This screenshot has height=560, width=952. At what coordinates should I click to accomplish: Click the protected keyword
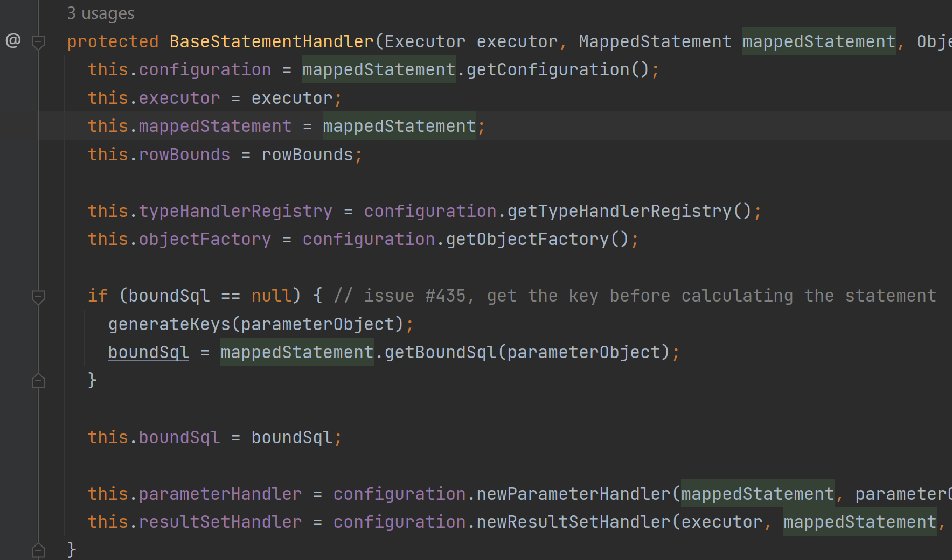113,41
